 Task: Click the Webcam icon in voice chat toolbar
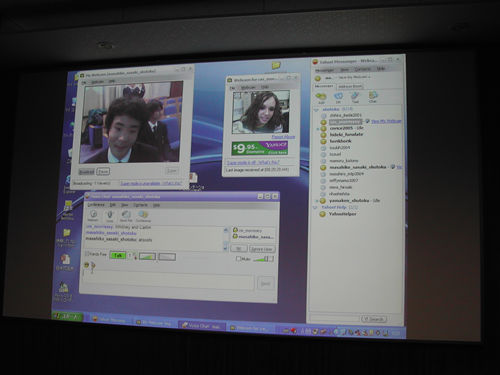(x=93, y=215)
